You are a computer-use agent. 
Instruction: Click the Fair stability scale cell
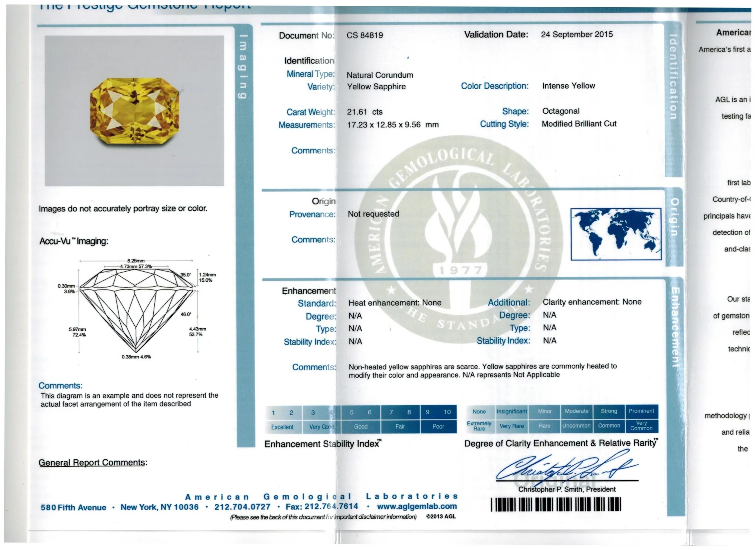pyautogui.click(x=400, y=426)
